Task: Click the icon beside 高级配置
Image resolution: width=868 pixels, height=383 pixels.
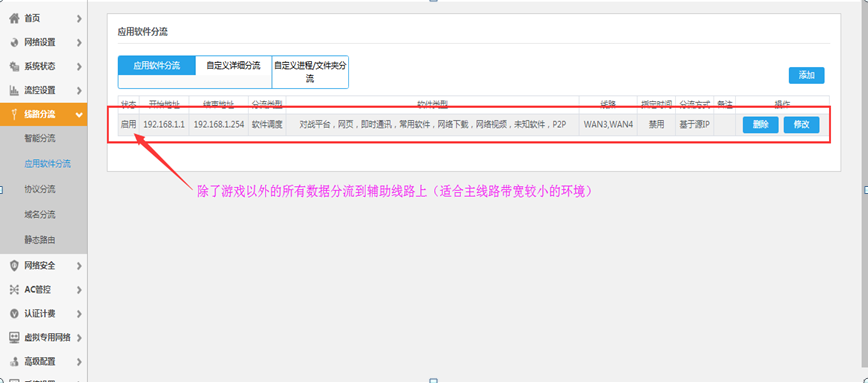Action: tap(14, 361)
